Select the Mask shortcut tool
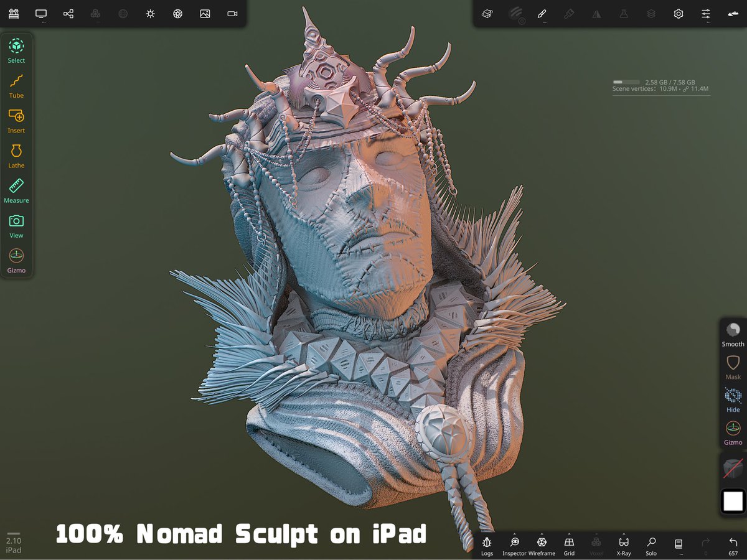The width and height of the screenshot is (747, 560). pyautogui.click(x=733, y=367)
